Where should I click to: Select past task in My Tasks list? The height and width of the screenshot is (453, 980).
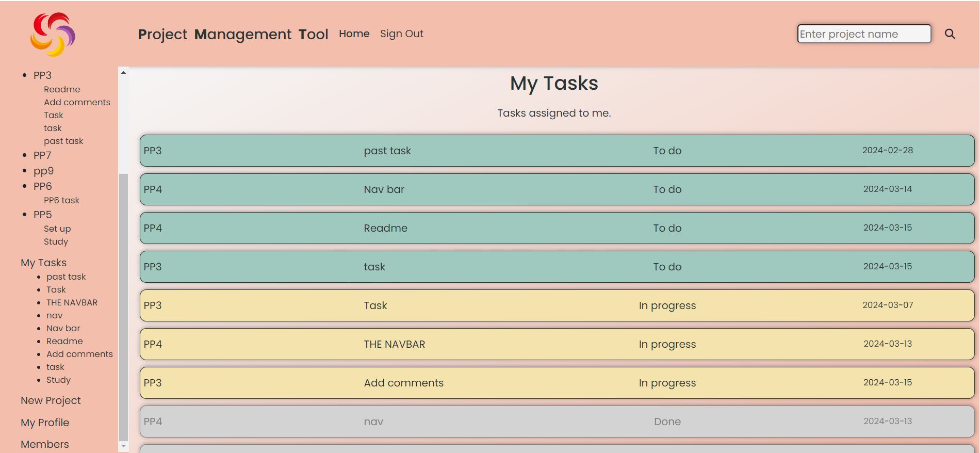66,277
